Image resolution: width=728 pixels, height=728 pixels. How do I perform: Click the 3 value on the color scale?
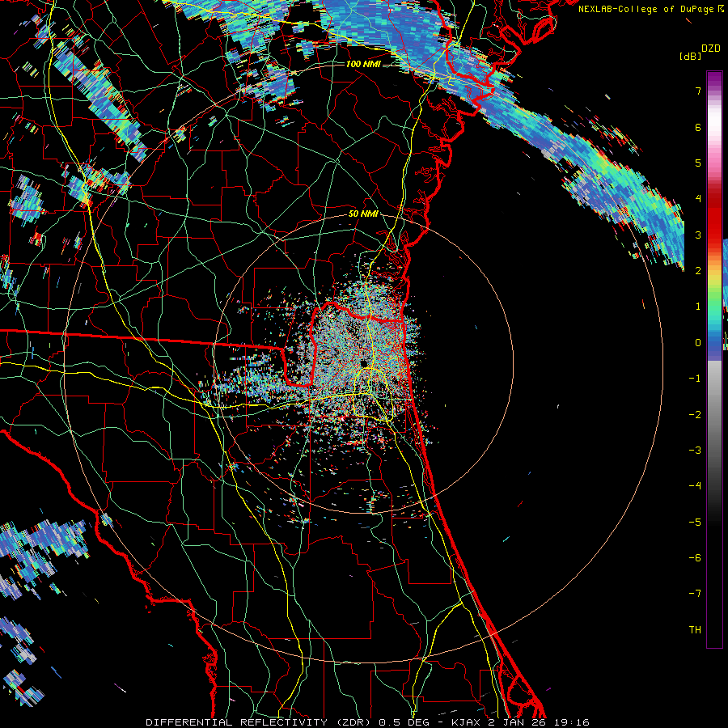coord(698,235)
